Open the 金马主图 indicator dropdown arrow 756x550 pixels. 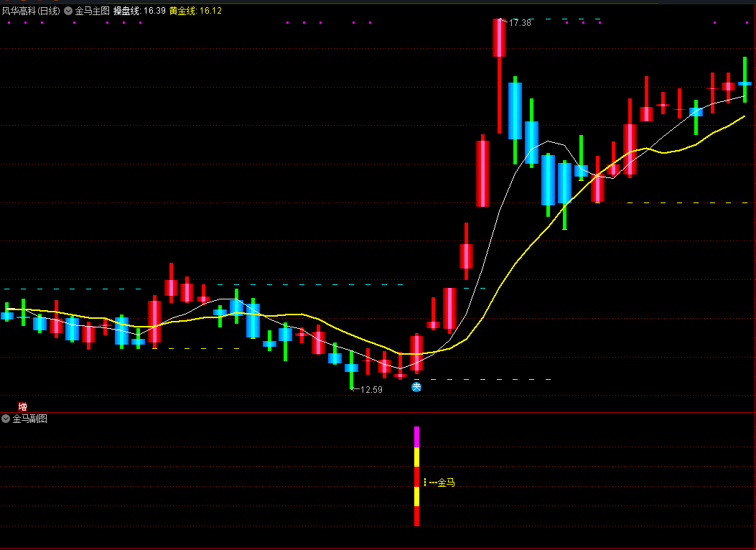(x=68, y=11)
